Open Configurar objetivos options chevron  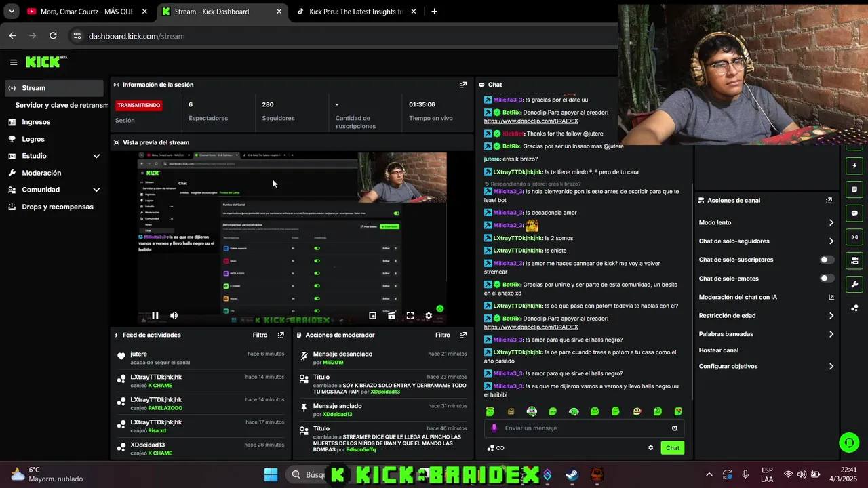[831, 367]
